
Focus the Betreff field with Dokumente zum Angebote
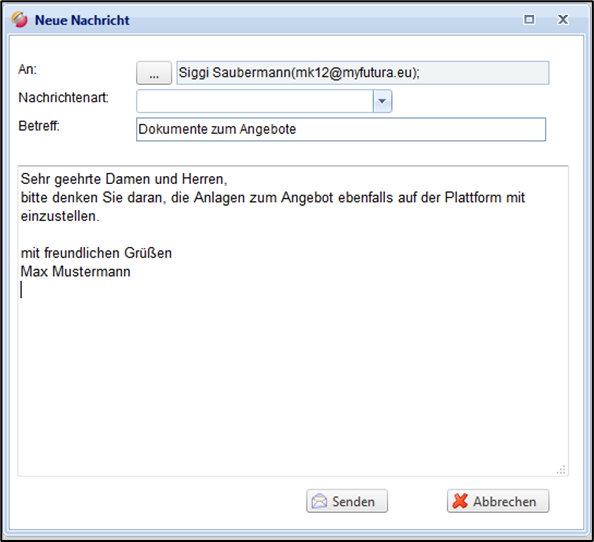[341, 130]
